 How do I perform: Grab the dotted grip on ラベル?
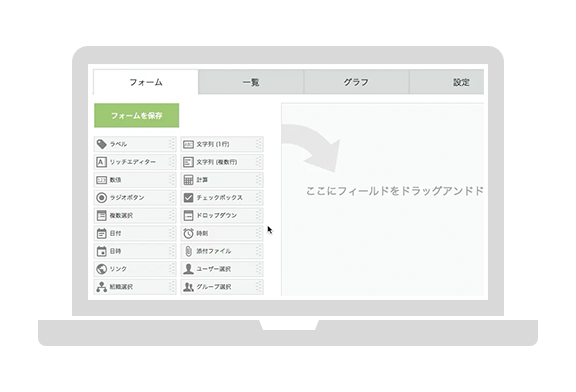click(x=172, y=144)
